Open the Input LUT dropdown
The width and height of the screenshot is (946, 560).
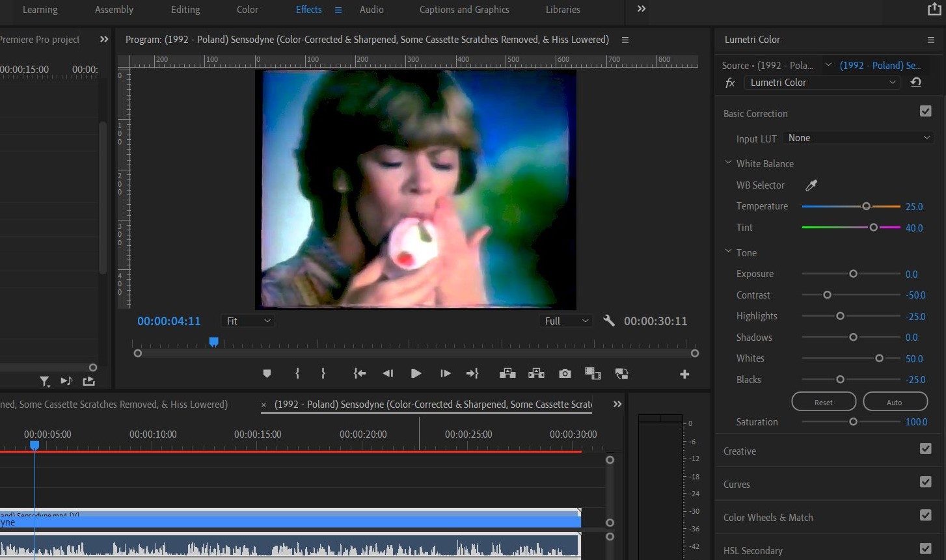[858, 138]
